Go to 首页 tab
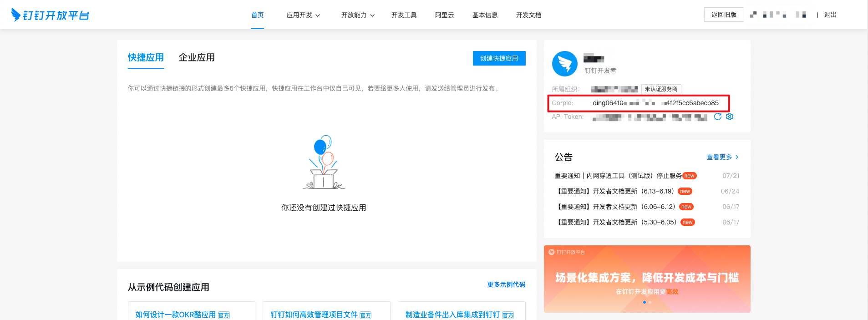 258,15
